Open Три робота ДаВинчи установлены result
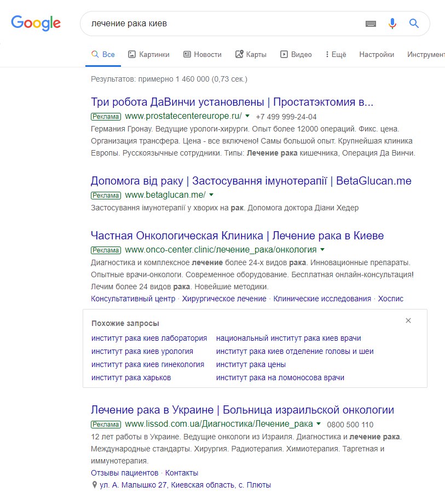This screenshot has height=504, width=445. [x=232, y=102]
